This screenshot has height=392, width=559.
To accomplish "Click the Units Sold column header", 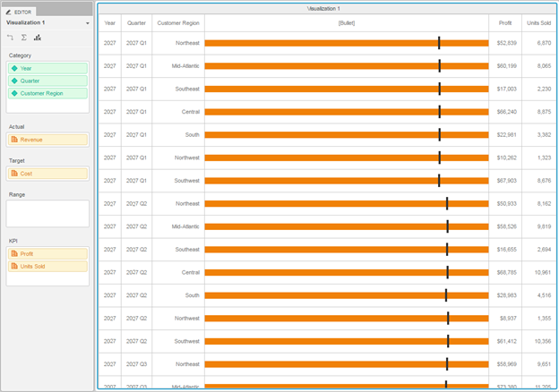I will coord(538,23).
